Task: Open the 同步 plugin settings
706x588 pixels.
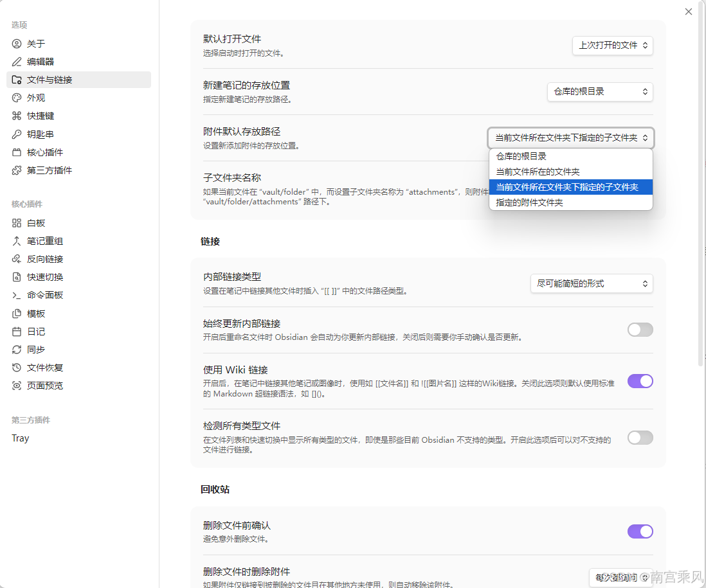Action: coord(79,350)
